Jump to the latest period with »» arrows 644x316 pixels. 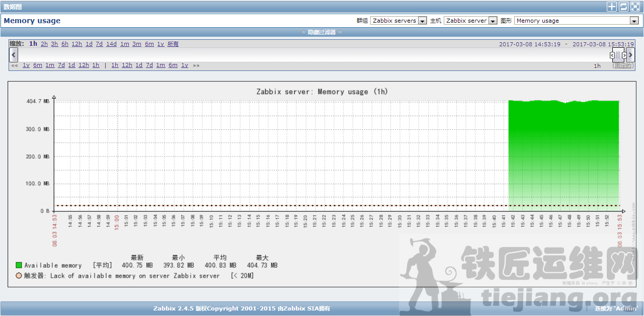coord(196,65)
